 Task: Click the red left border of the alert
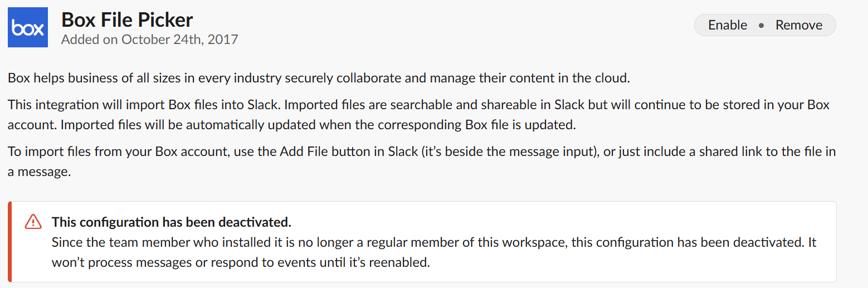(9, 242)
